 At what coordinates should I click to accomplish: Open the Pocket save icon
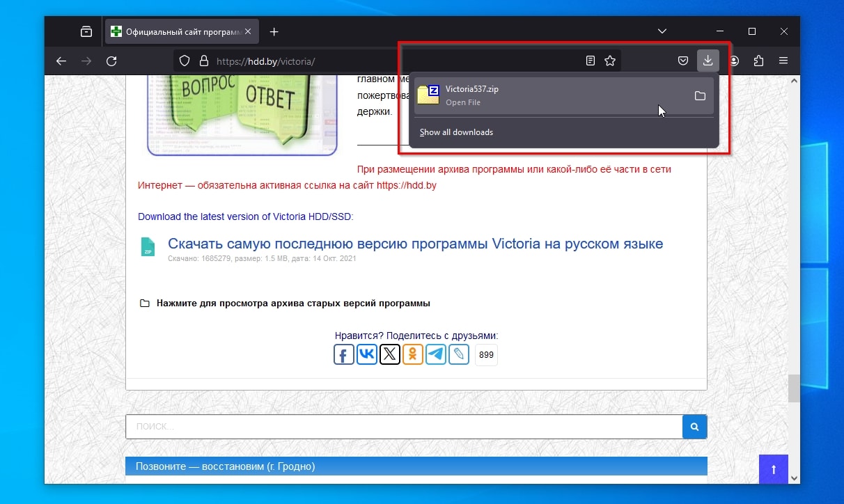[684, 61]
